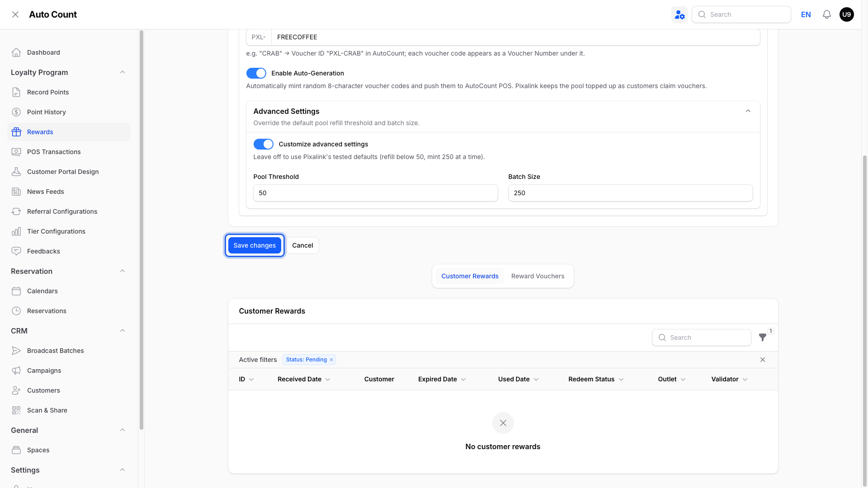Image resolution: width=868 pixels, height=488 pixels.
Task: Collapse the CRM sidebar section
Action: coord(123,331)
